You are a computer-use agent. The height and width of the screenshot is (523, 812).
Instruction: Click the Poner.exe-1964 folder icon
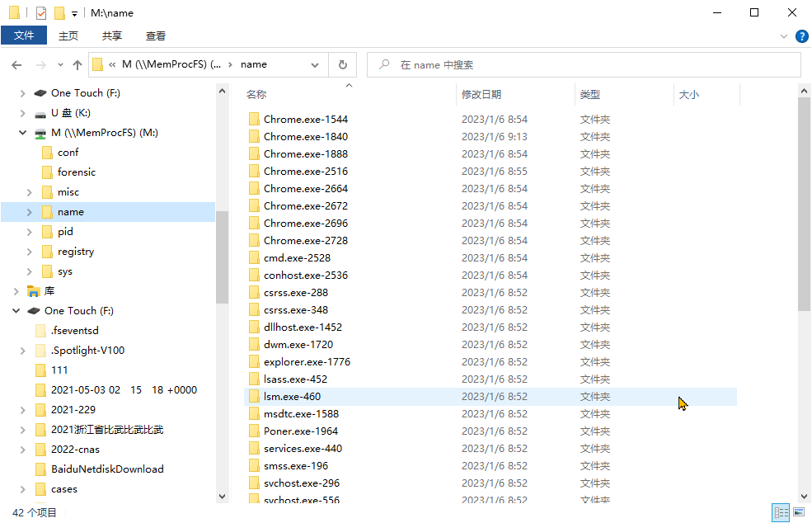point(254,431)
